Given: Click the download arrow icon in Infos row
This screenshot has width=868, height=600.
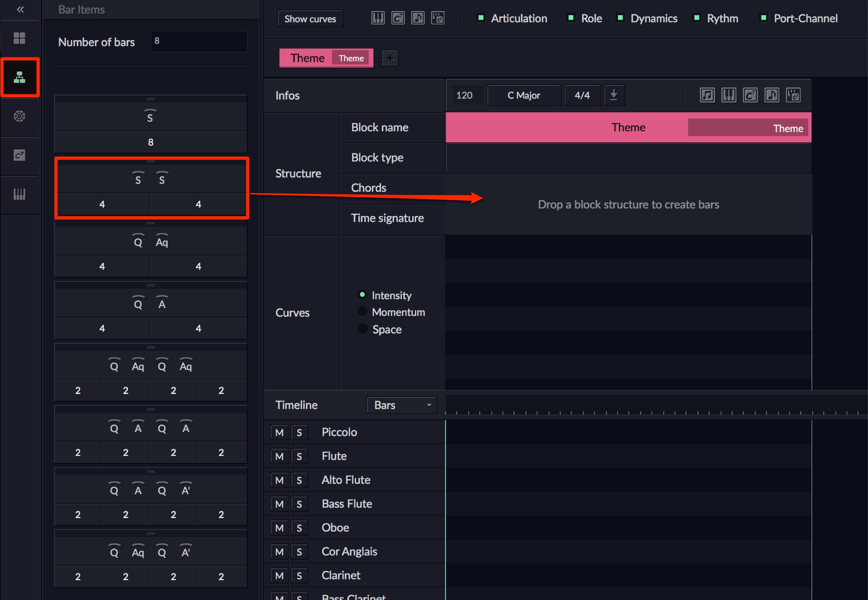Looking at the screenshot, I should pos(614,95).
